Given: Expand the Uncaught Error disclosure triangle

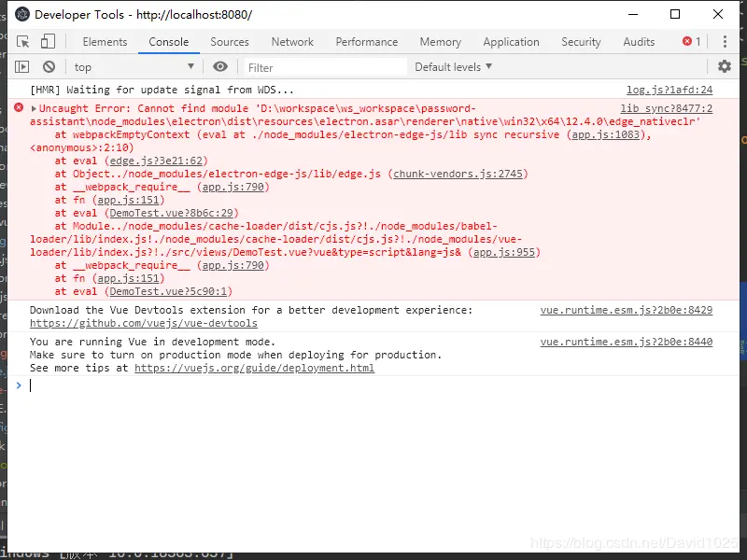Looking at the screenshot, I should (x=34, y=108).
